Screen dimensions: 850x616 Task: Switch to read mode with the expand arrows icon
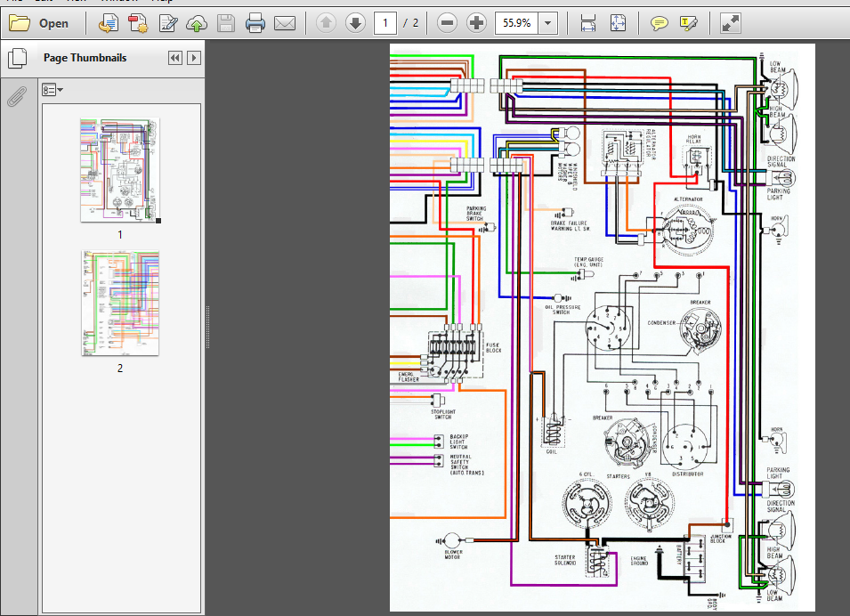[x=730, y=23]
